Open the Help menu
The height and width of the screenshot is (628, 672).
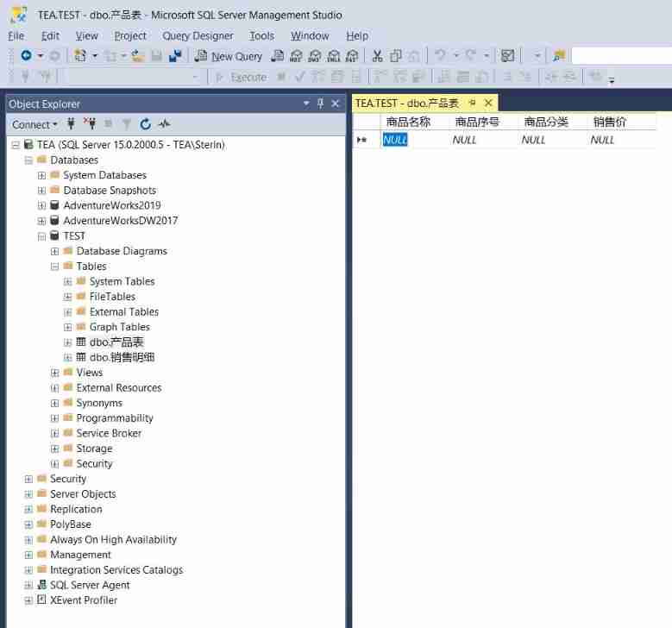pos(357,36)
